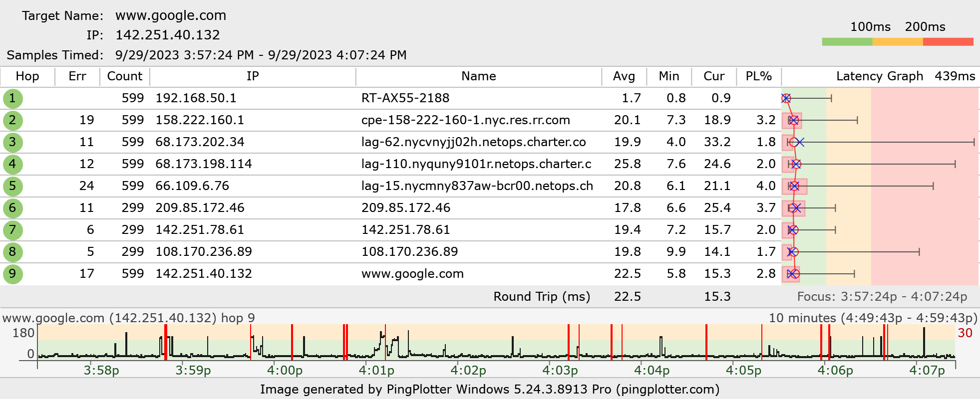
Task: Click the red 200ms legend swatch
Action: pos(948,42)
